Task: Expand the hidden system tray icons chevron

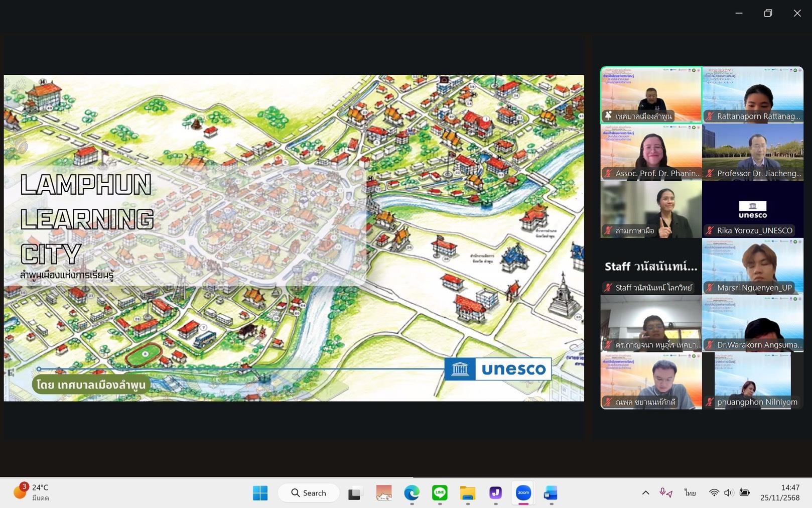Action: pyautogui.click(x=645, y=493)
